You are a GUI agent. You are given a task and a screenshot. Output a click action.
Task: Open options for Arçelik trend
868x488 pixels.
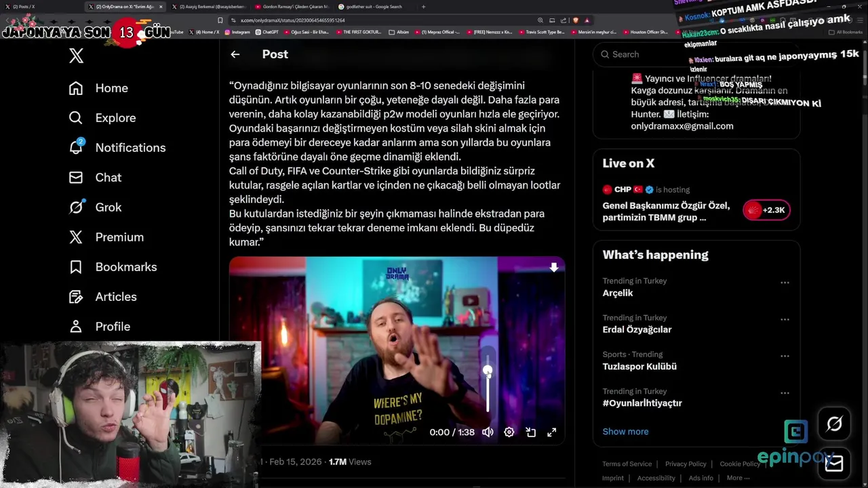point(785,283)
